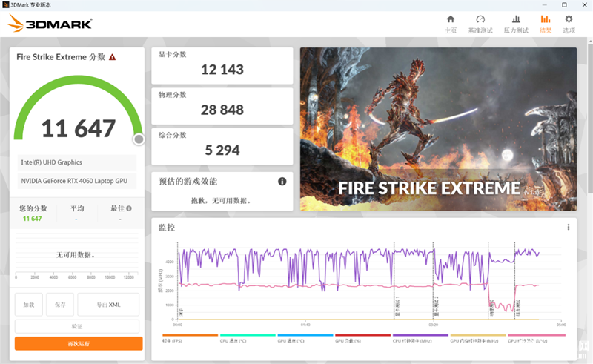This screenshot has height=364, width=593.
Task: Toggle the GPU 内存时钟频率 (MHz) legend item
Action: coord(477,338)
